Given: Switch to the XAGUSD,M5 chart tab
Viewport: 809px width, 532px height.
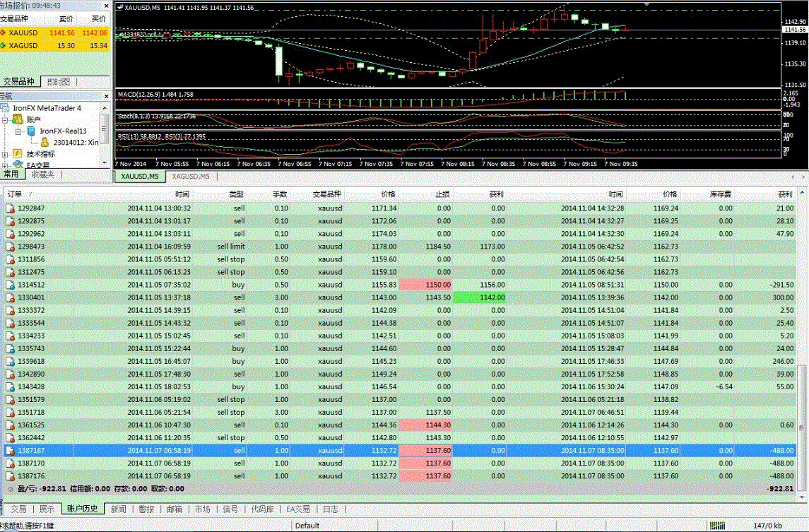Looking at the screenshot, I should tap(191, 177).
